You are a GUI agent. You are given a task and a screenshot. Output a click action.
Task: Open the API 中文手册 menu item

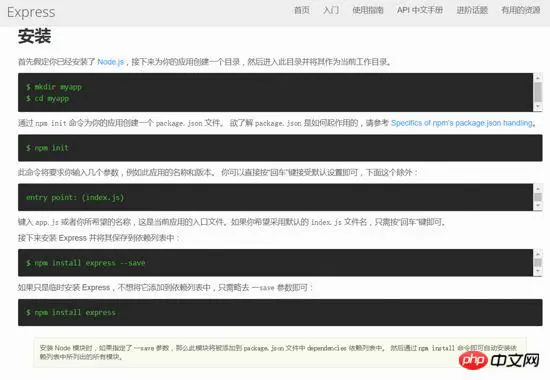(x=420, y=10)
